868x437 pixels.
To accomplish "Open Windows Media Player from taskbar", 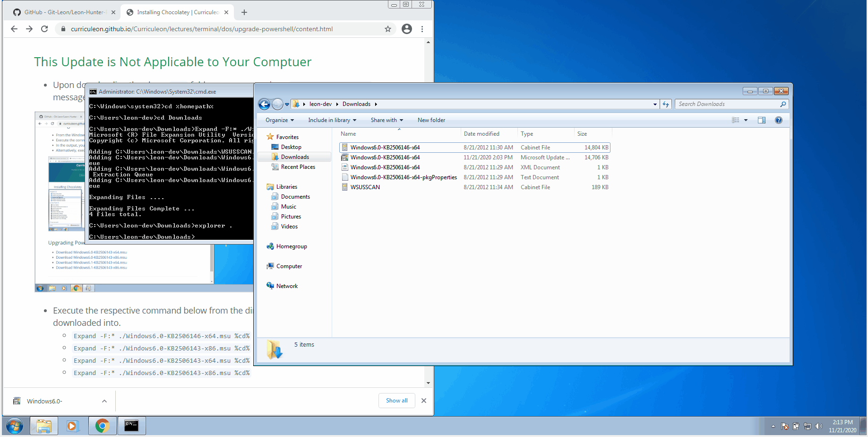I will 72,426.
